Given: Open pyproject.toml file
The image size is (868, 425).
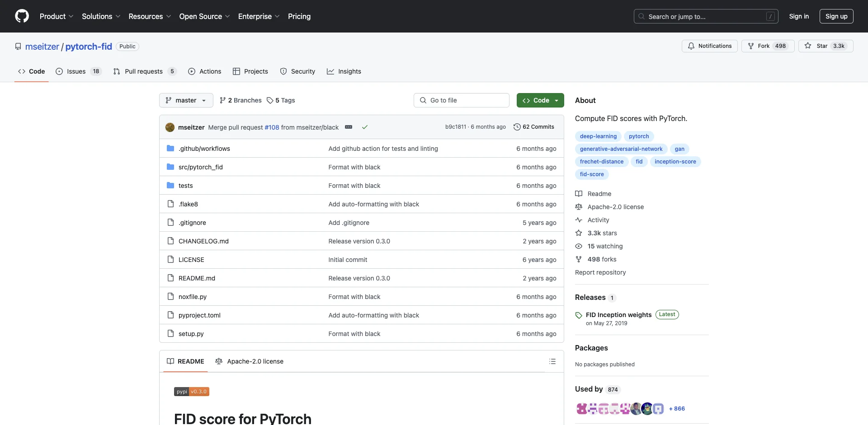Looking at the screenshot, I should 199,315.
